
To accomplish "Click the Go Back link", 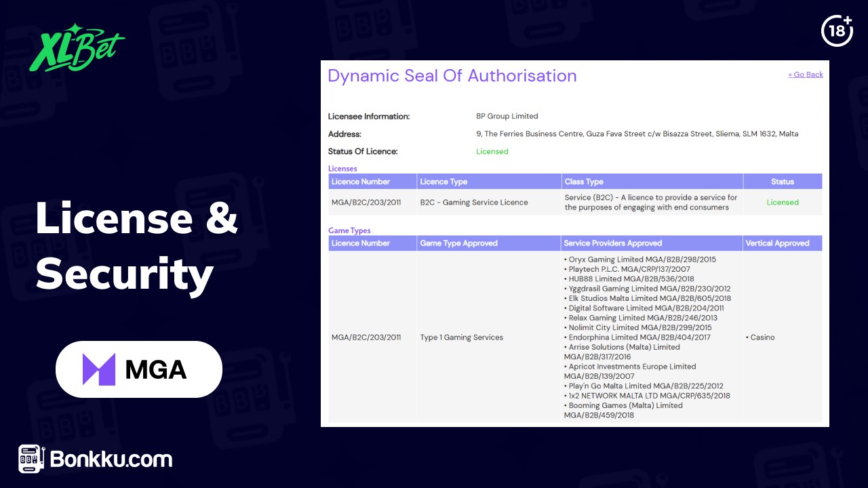I will 806,75.
